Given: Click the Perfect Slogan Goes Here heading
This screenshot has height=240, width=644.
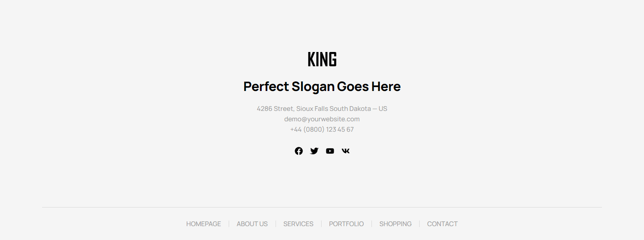Looking at the screenshot, I should (x=322, y=87).
